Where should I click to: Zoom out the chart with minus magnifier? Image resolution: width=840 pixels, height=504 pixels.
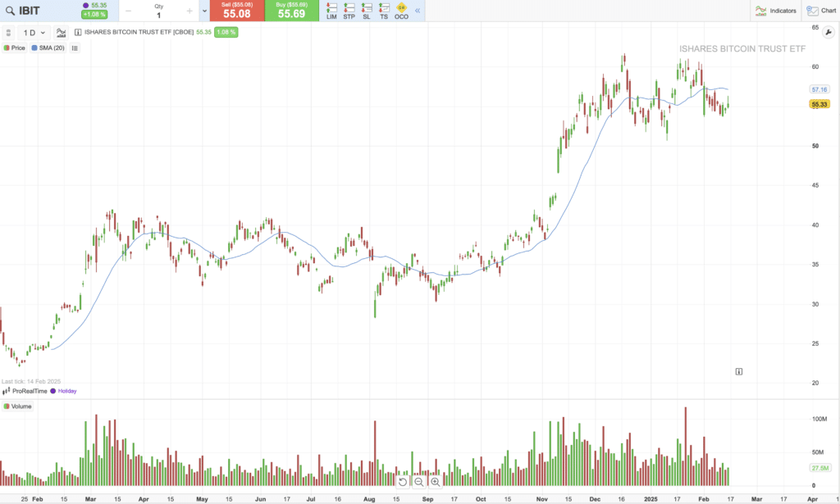pos(419,482)
